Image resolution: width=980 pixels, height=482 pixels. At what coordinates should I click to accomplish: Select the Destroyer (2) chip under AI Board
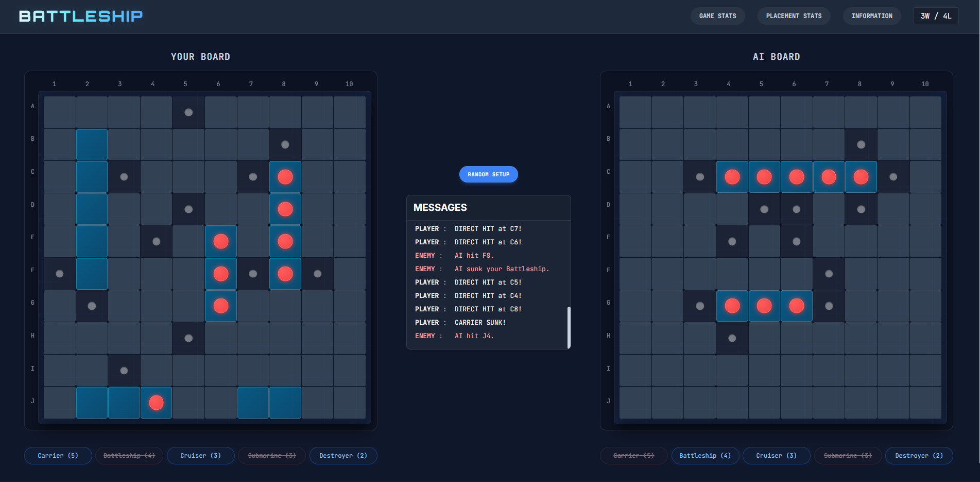tap(919, 456)
